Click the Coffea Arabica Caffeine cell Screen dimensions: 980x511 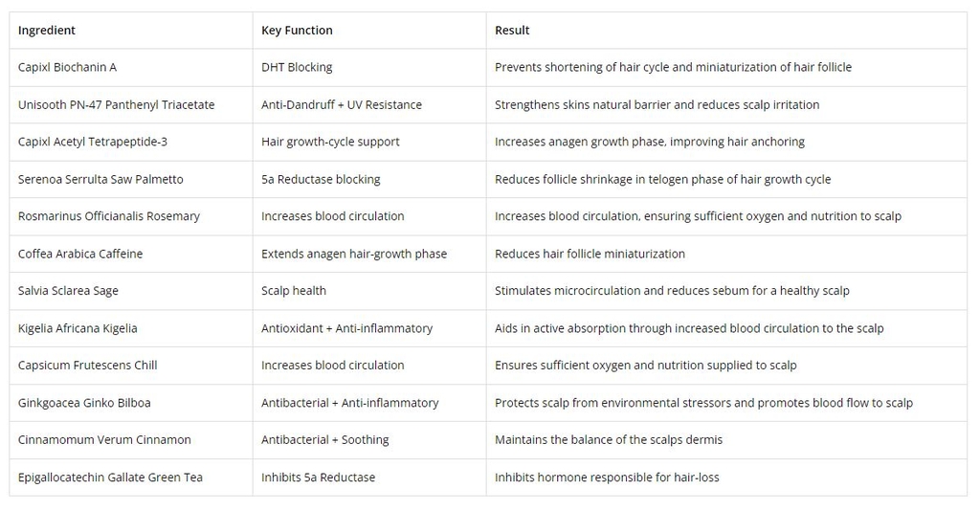pyautogui.click(x=79, y=254)
